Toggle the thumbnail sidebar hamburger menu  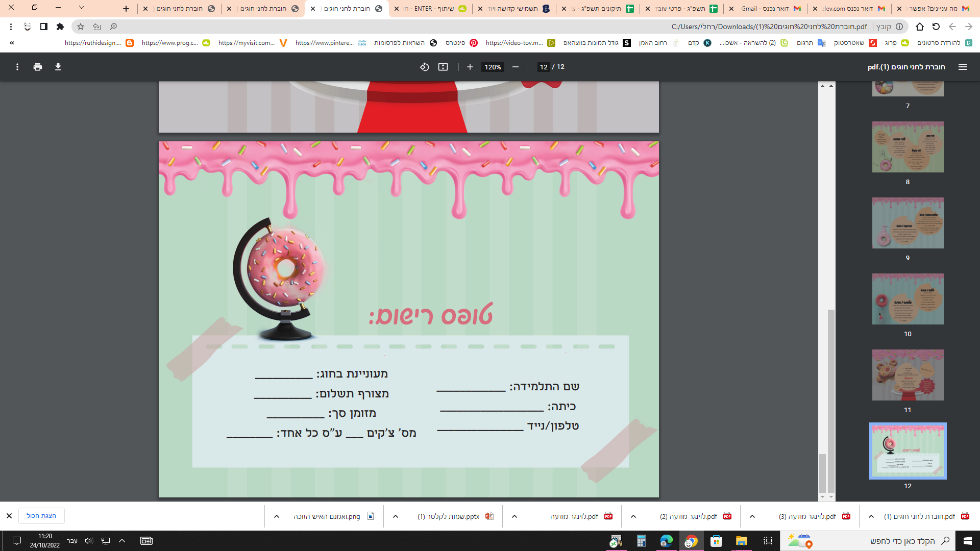tap(963, 67)
